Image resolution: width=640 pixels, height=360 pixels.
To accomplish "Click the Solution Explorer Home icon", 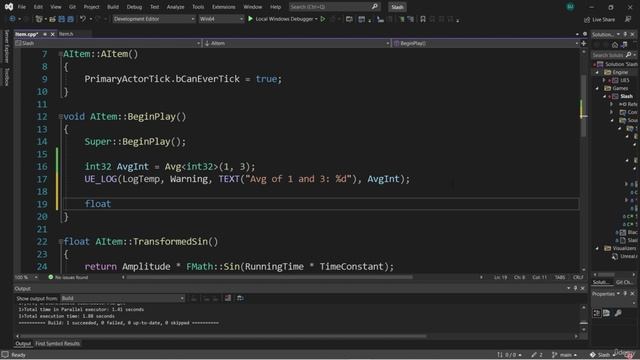I will click(615, 45).
